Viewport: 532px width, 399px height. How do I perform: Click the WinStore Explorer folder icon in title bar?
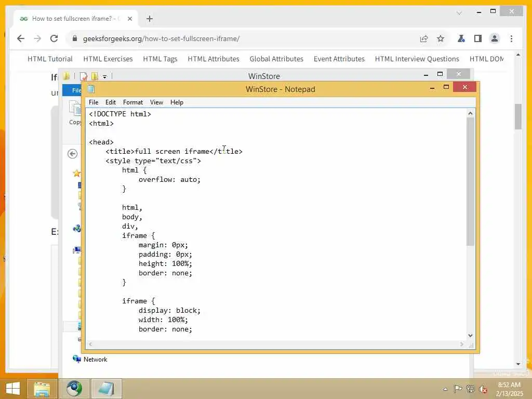(x=66, y=76)
